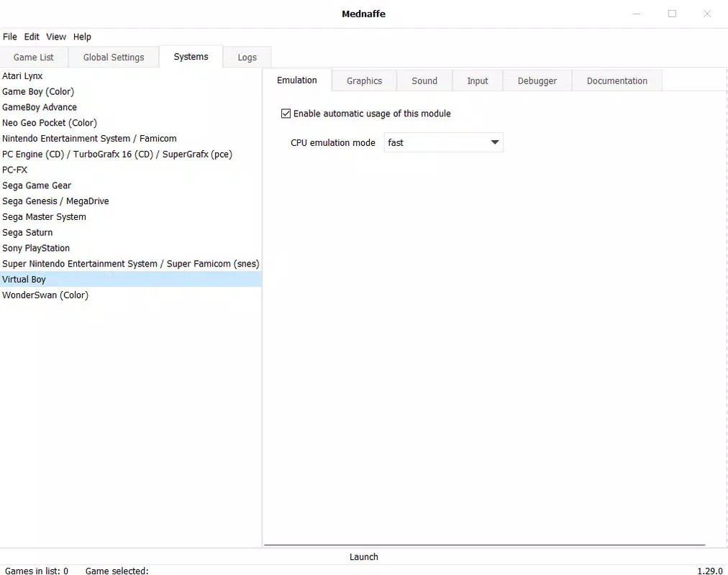728x575 pixels.
Task: Select Sony PlayStation system
Action: pyautogui.click(x=131, y=248)
